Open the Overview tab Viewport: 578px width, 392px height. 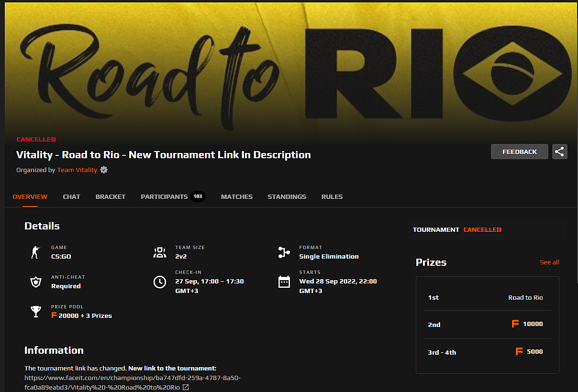pos(30,196)
